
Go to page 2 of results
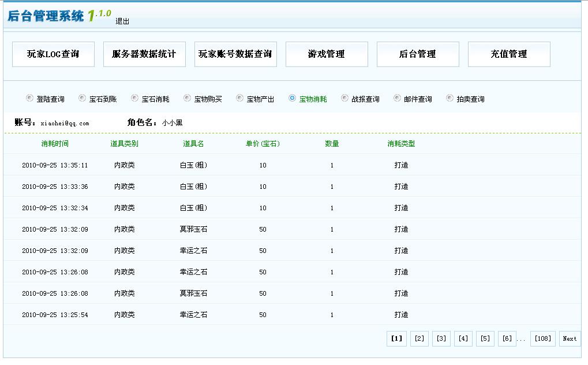point(420,339)
